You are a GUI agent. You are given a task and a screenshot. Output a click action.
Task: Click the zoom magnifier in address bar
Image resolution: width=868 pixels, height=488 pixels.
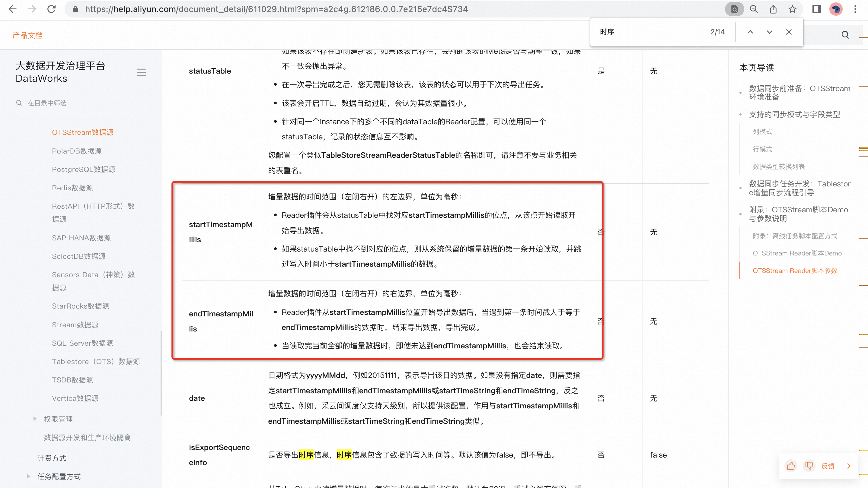[754, 9]
